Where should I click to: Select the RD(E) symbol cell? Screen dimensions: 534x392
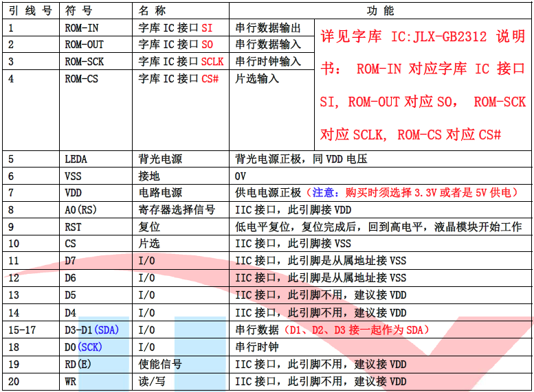[78, 365]
